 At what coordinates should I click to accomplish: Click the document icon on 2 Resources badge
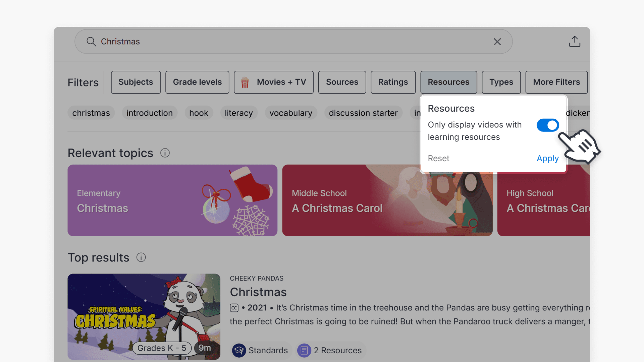coord(304,350)
